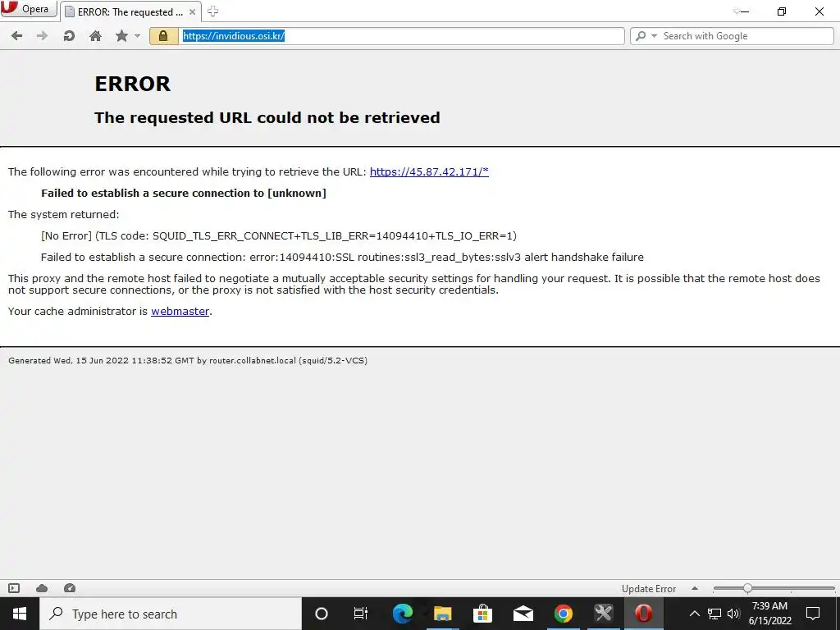Click the Windows taskbar search box
Viewport: 840px width, 630px height.
tap(171, 614)
